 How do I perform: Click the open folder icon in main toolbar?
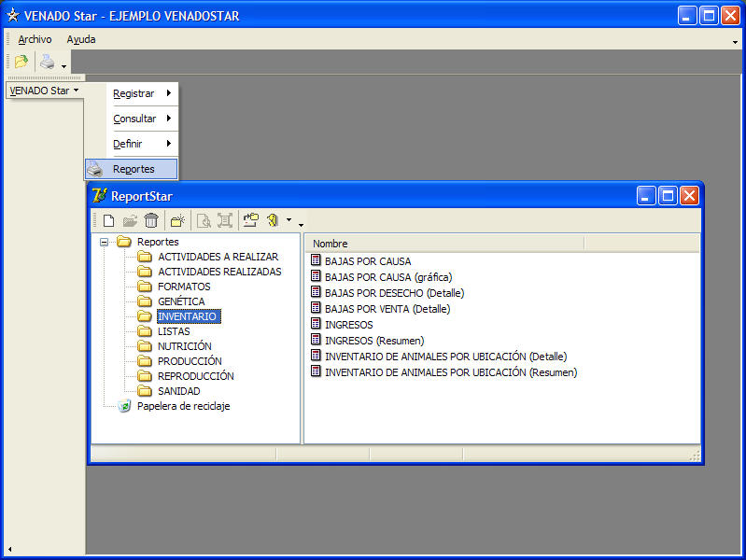tap(21, 62)
